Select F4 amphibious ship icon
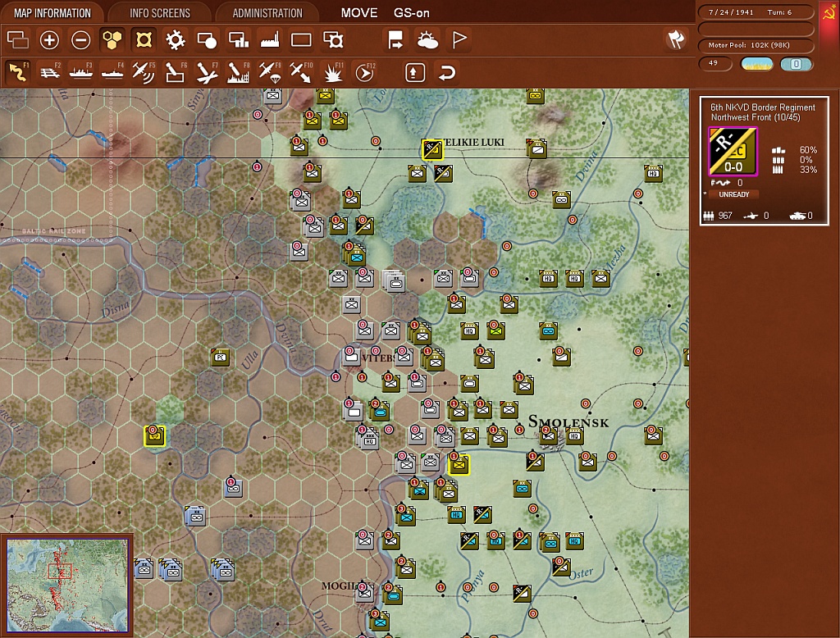Viewport: 840px width, 638px height. pos(112,72)
